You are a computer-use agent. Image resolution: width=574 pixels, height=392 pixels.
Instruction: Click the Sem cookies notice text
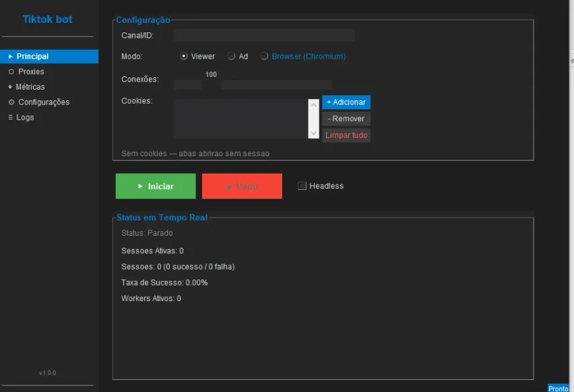coord(195,154)
